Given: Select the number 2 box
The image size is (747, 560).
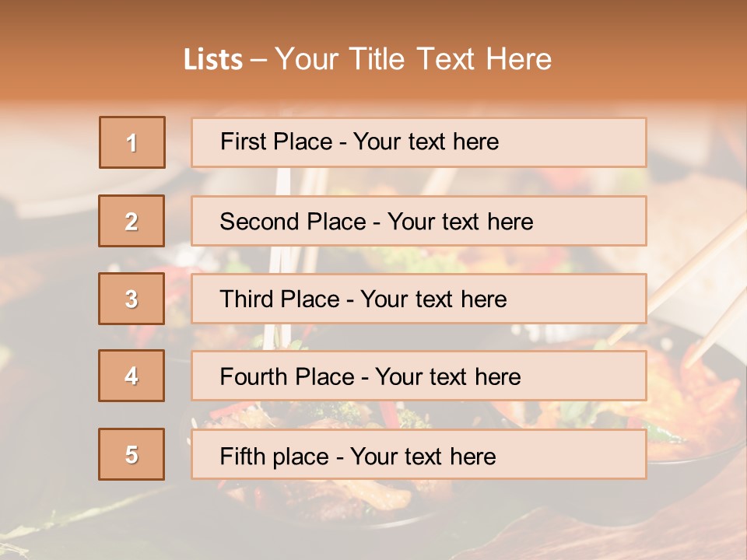Looking at the screenshot, I should click(132, 221).
